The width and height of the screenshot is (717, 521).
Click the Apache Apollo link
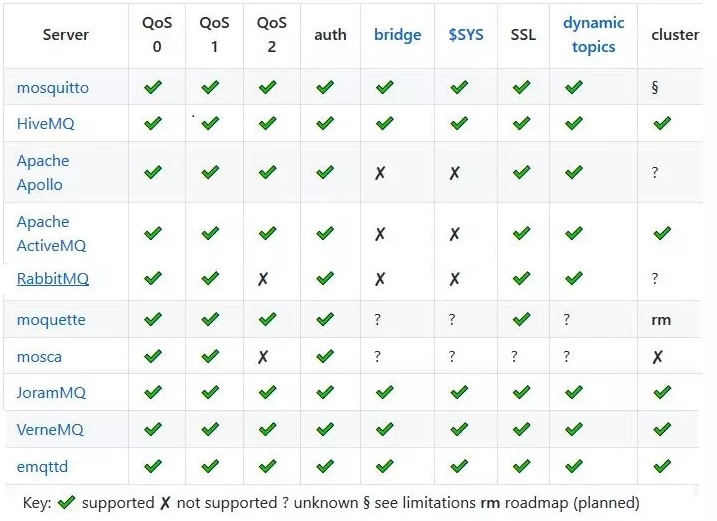pyautogui.click(x=43, y=172)
